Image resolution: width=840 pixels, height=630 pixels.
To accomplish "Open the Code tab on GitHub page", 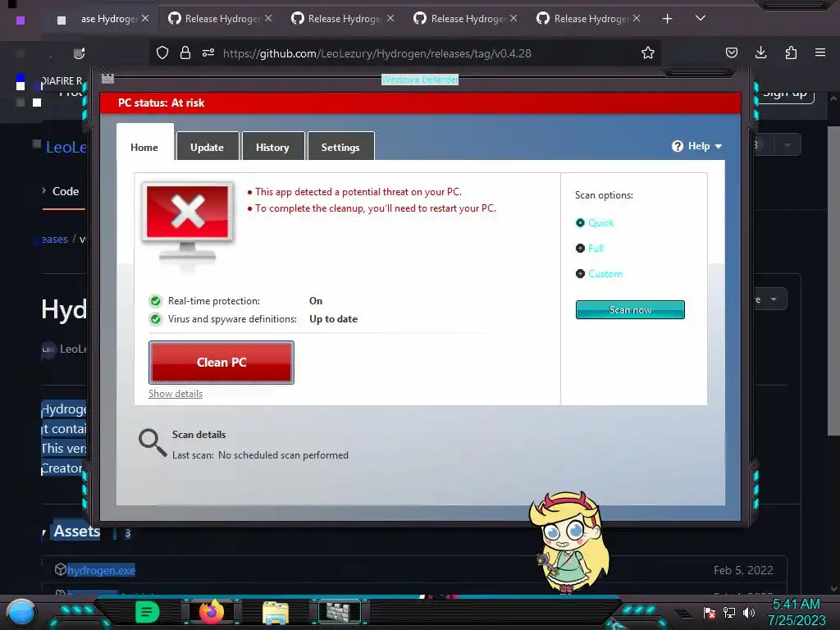I will tap(65, 191).
